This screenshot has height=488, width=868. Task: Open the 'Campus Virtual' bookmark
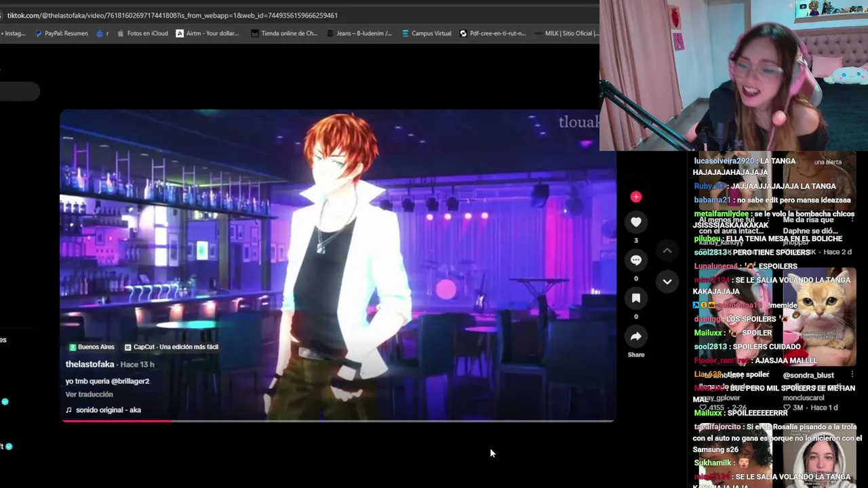pos(427,33)
